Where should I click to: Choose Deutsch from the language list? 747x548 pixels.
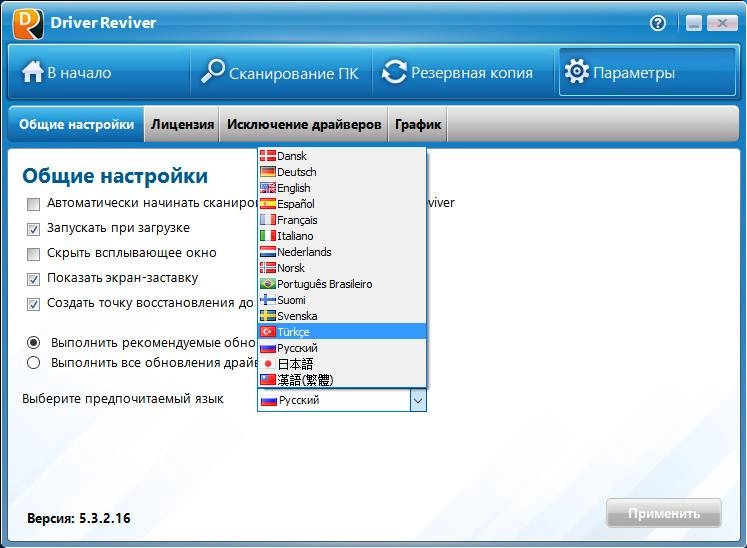[x=342, y=172]
